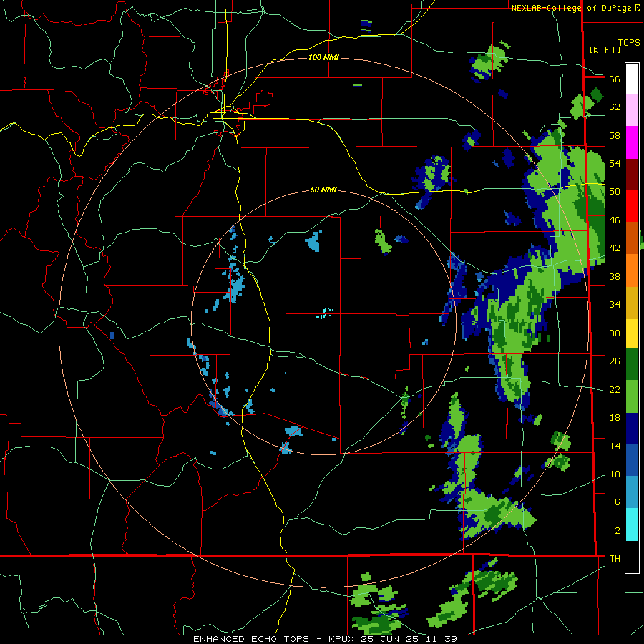The width and height of the screenshot is (644, 644).
Task: Click the white swatch in the tops legend
Action: [x=632, y=79]
